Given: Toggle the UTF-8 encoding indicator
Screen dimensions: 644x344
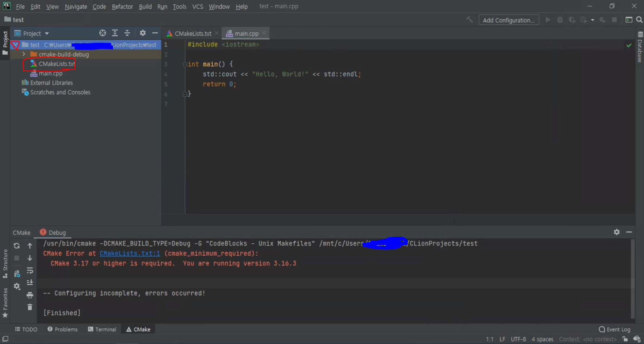Looking at the screenshot, I should coord(518,339).
